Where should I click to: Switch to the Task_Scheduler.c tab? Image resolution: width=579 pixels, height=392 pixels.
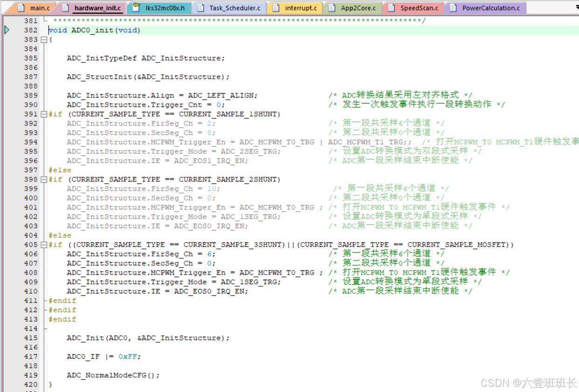pos(229,8)
